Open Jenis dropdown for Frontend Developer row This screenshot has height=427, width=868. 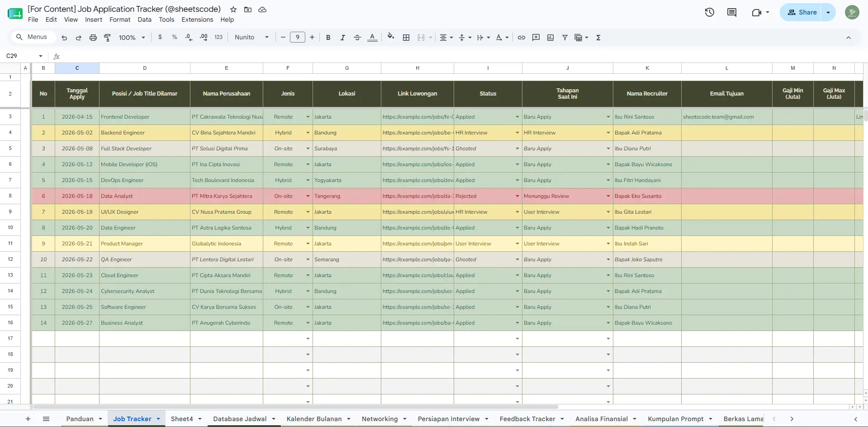pyautogui.click(x=308, y=117)
